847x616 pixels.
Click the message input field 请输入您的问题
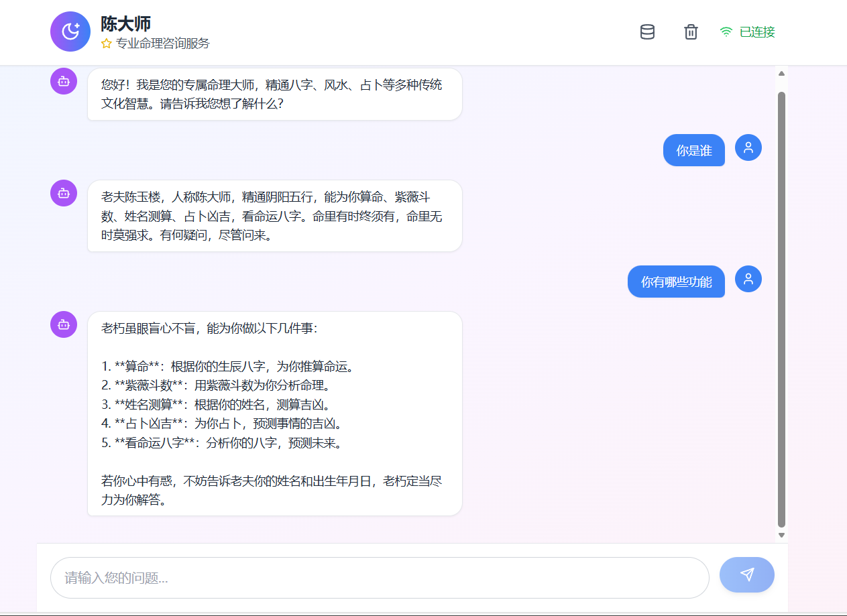(380, 577)
